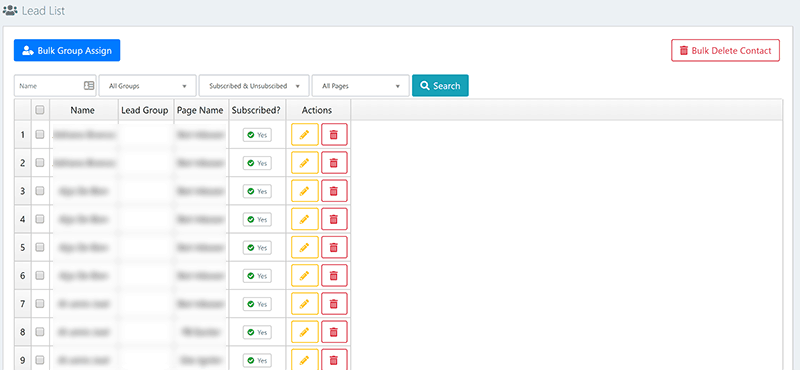The width and height of the screenshot is (800, 370).
Task: Delete lead in row 9 with trash icon
Action: (x=334, y=359)
